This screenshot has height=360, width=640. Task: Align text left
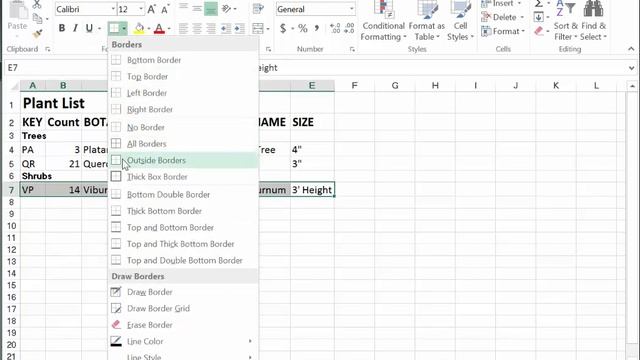click(183, 28)
